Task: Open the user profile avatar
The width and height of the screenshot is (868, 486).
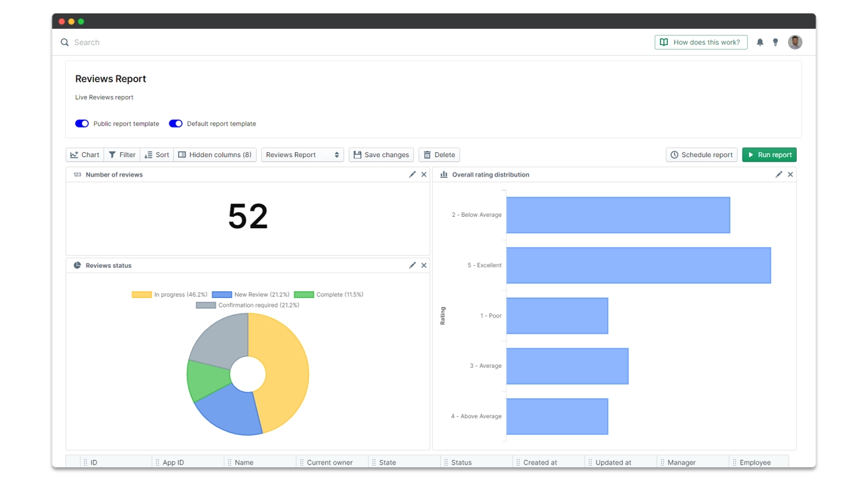Action: pyautogui.click(x=795, y=42)
